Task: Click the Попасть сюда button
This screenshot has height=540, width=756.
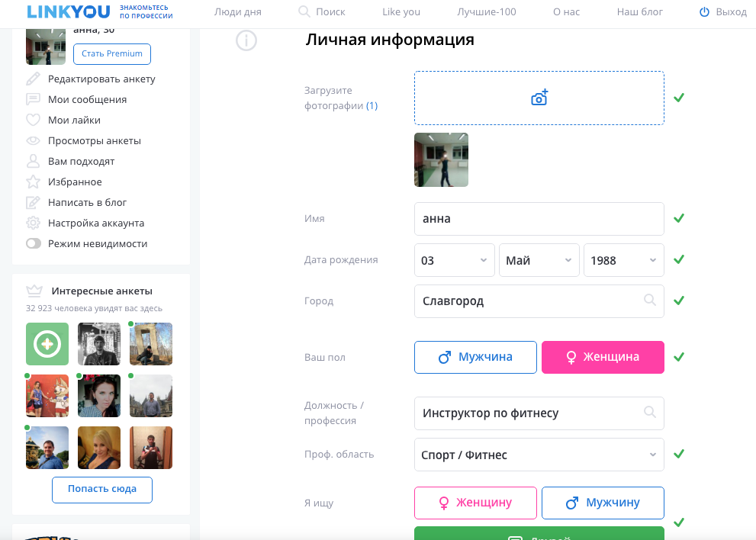Action: pos(102,490)
